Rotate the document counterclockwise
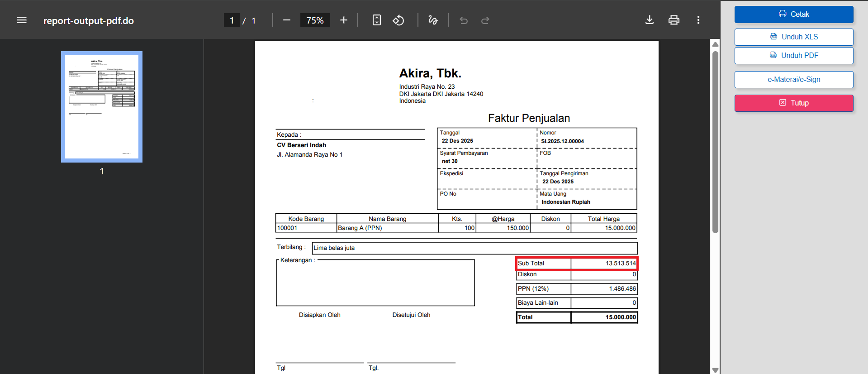 click(398, 20)
